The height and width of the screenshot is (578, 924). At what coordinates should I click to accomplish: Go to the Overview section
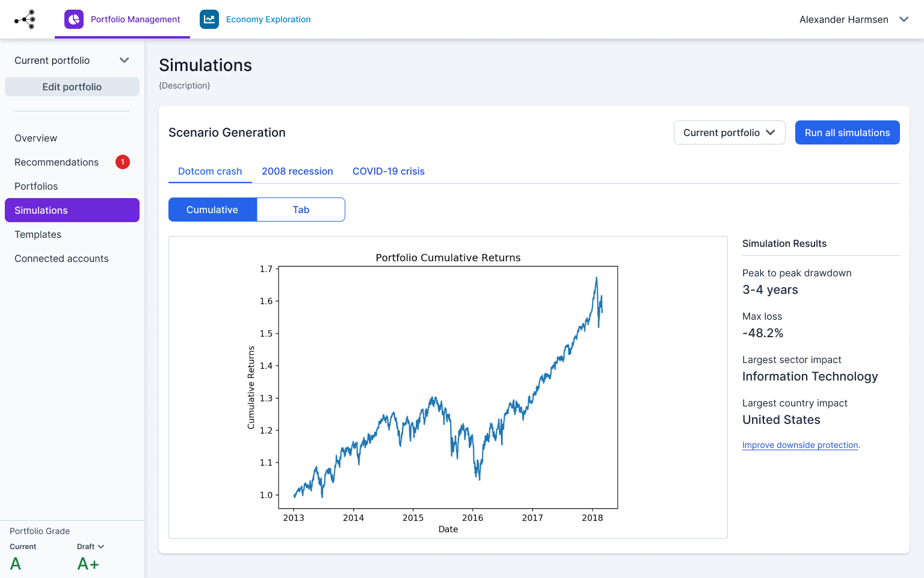point(35,138)
